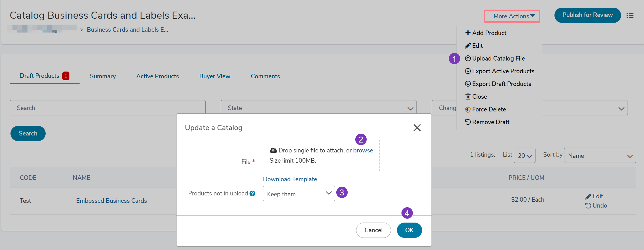The width and height of the screenshot is (644, 250).
Task: Click the list view icon beside Publish for Review
Action: pyautogui.click(x=630, y=16)
